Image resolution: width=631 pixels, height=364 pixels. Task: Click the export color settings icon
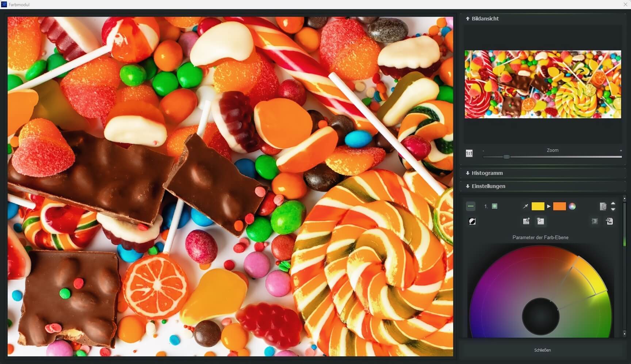click(x=526, y=222)
